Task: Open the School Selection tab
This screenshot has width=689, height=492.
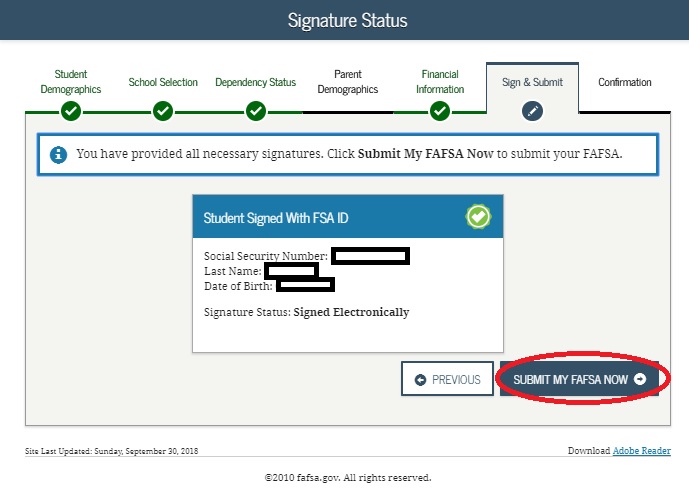Action: point(163,82)
